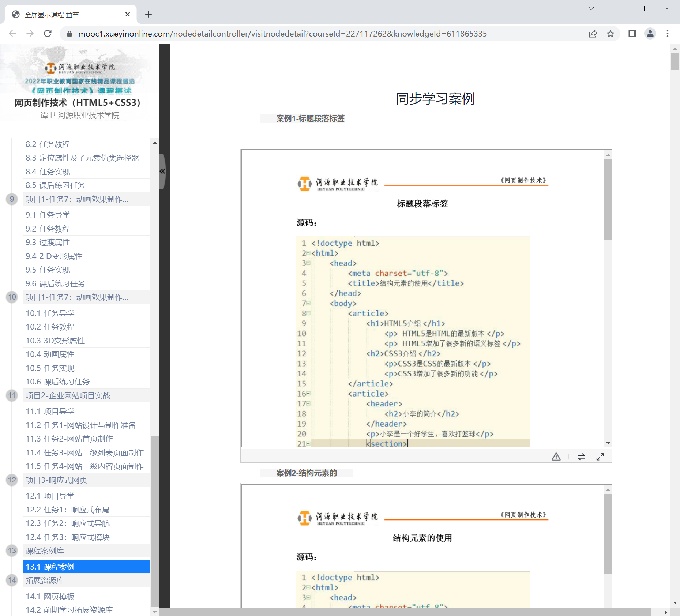Bookmark this page with the star icon
Screen dimensions: 680x616
coord(611,34)
